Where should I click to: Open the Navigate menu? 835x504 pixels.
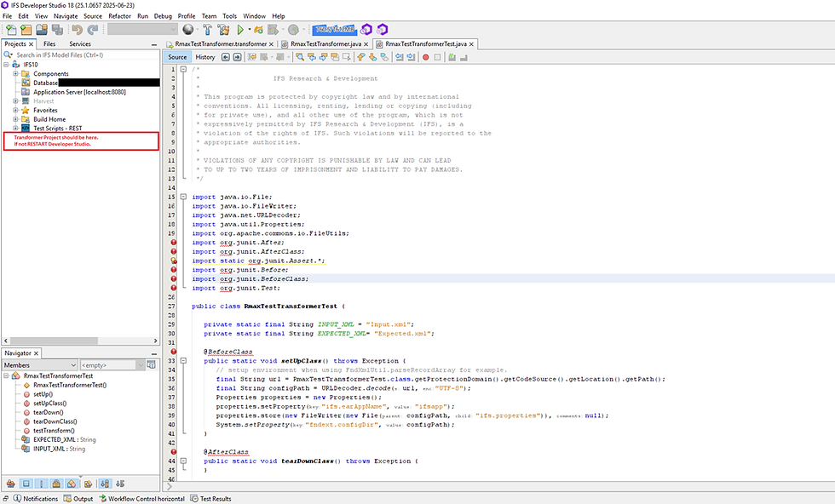(x=66, y=16)
